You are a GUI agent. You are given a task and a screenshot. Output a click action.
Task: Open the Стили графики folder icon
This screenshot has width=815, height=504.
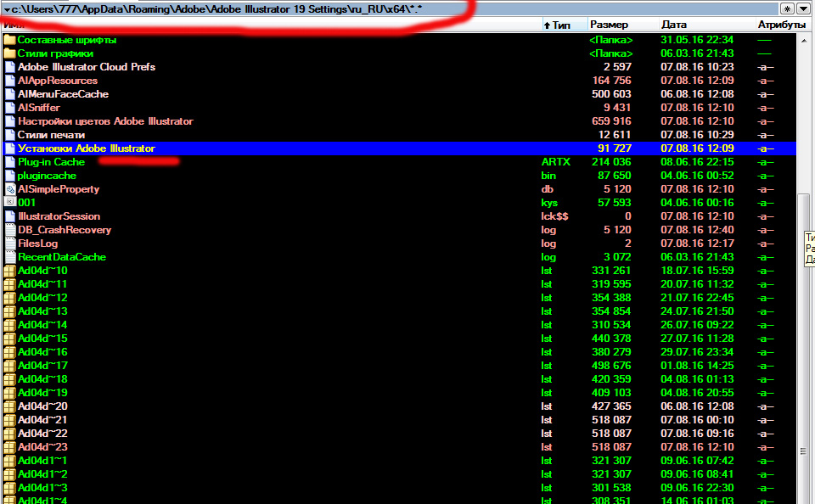9,53
